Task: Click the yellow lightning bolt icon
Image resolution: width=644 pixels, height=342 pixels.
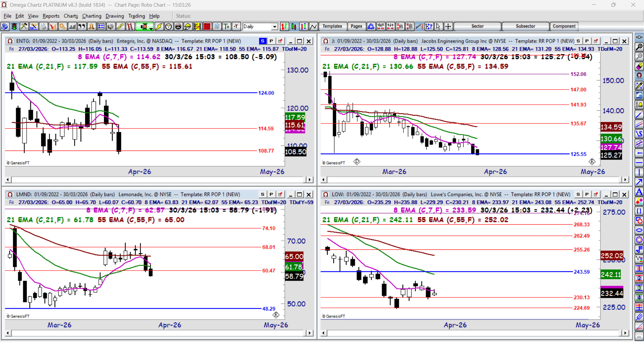Action: (x=159, y=26)
